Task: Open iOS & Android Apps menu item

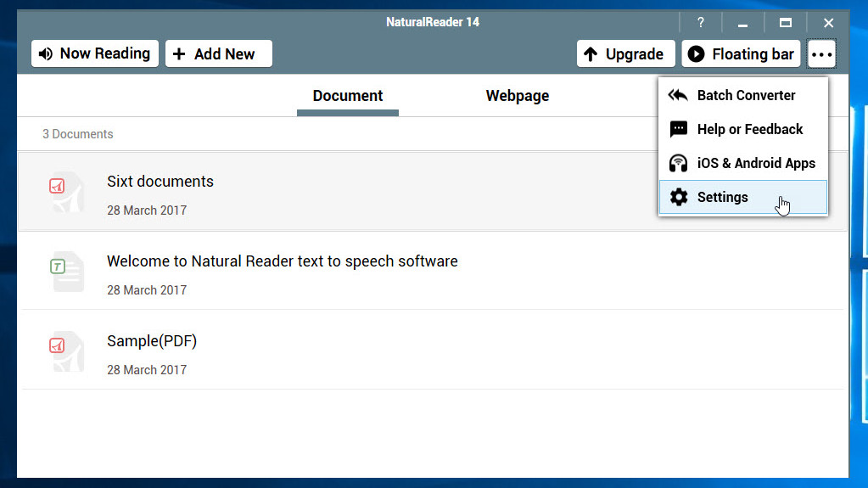Action: coord(743,164)
